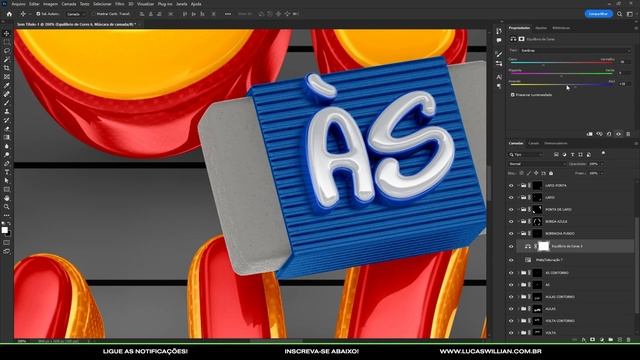
Task: Open the Opacidade dropdown arrow
Action: pos(602,164)
